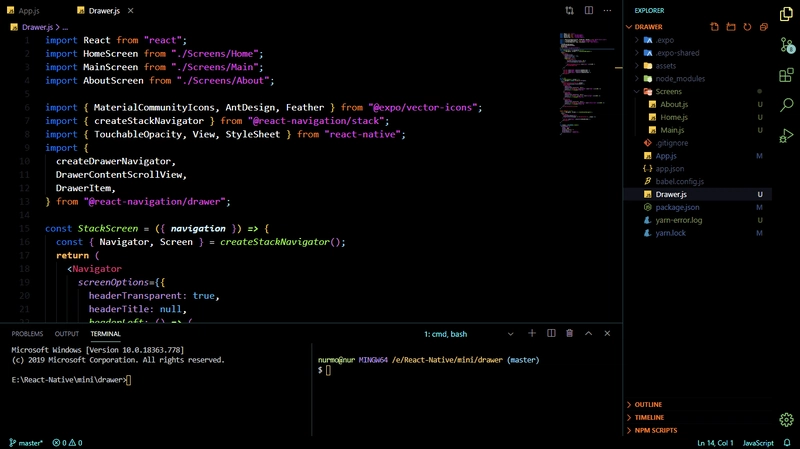
Task: Select the Drawer.js editor tab
Action: point(104,10)
